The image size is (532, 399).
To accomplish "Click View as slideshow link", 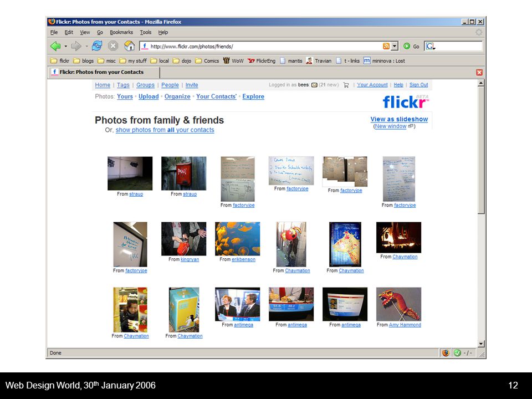I will [399, 119].
